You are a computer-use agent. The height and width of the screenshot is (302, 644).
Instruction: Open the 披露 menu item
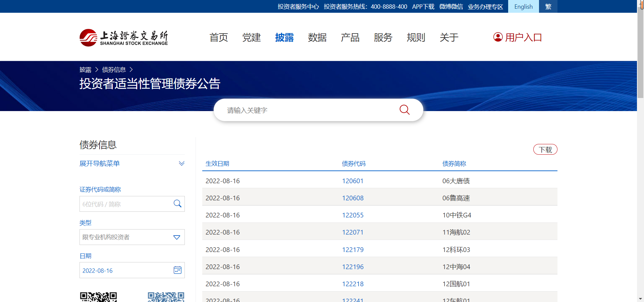pyautogui.click(x=284, y=37)
